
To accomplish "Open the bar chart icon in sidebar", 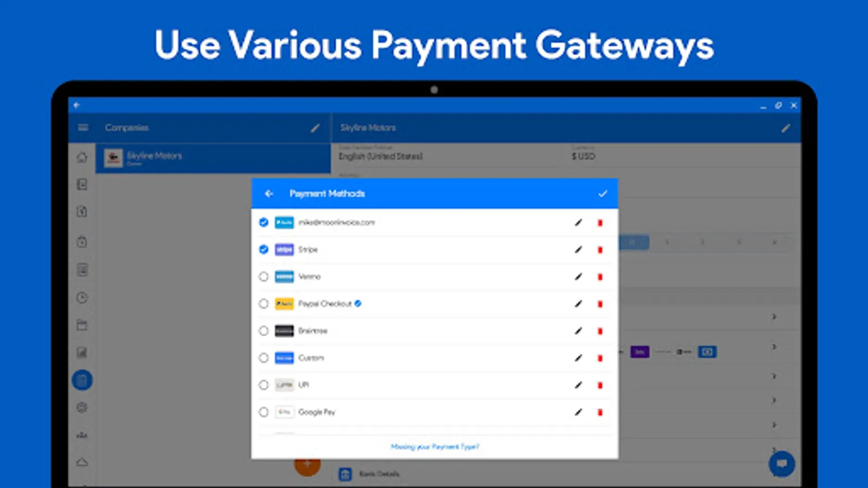I will tap(82, 353).
